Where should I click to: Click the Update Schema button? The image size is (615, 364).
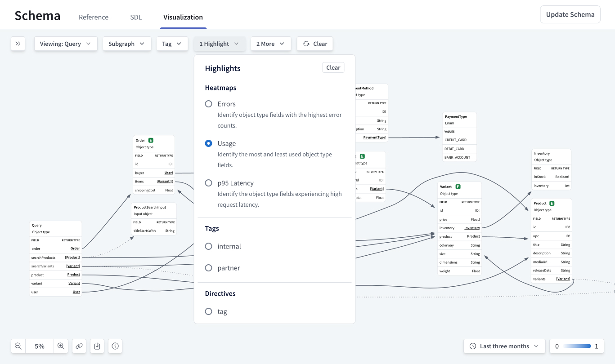[x=570, y=14]
